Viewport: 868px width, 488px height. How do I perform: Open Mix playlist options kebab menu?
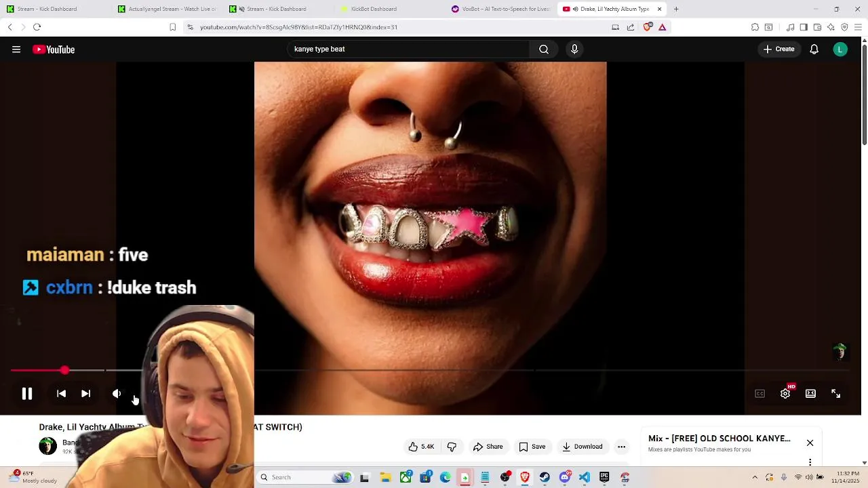point(810,462)
